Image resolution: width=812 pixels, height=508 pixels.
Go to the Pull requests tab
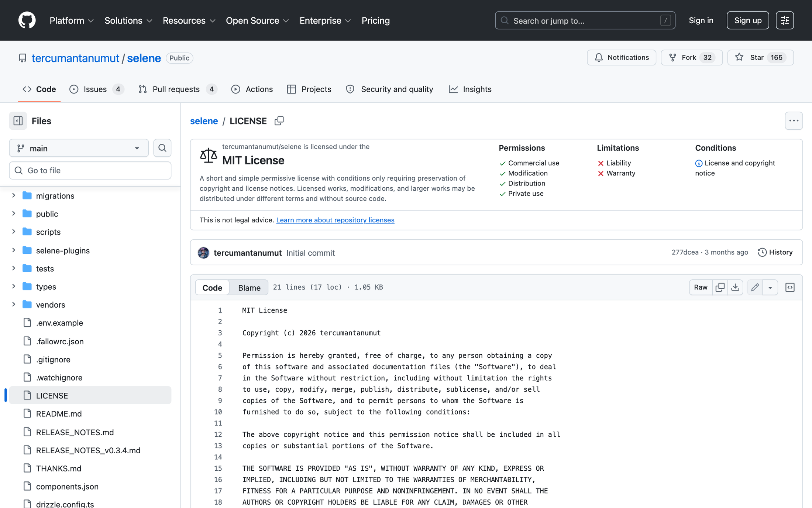(x=178, y=89)
